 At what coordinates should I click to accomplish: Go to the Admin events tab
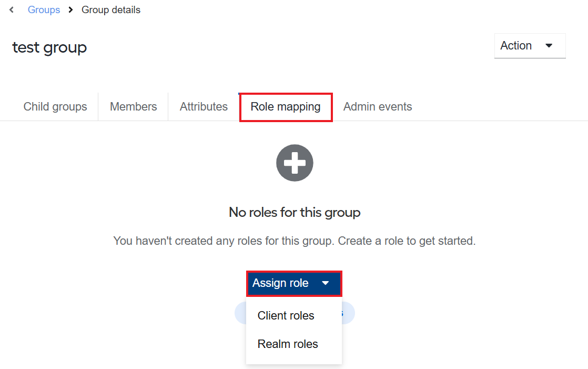(378, 107)
